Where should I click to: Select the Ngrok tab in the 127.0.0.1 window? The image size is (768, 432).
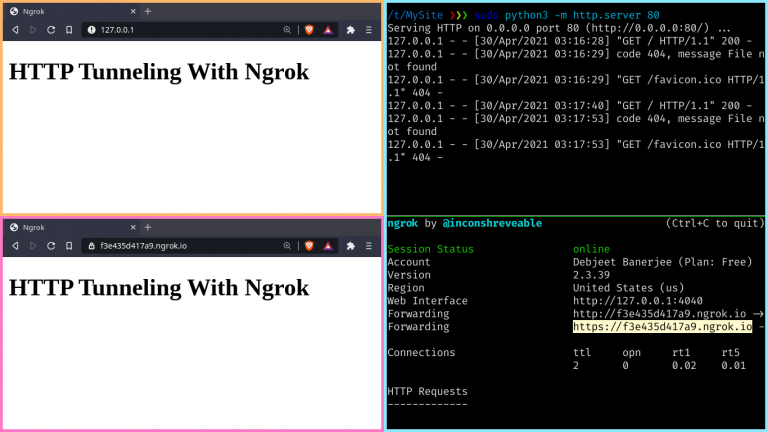(x=72, y=11)
